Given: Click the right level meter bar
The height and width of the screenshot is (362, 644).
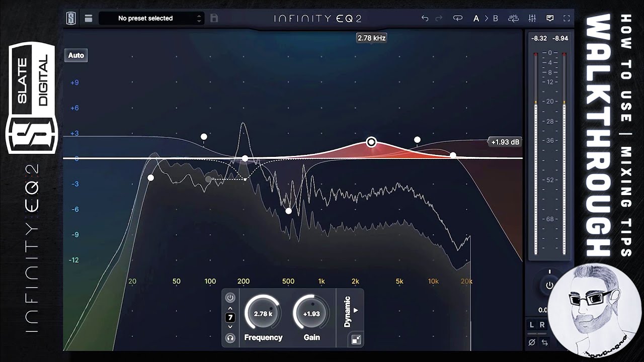Looking at the screenshot, I should [x=564, y=154].
